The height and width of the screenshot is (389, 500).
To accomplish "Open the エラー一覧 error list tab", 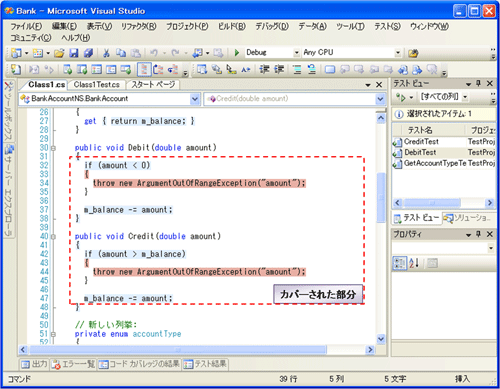I will click(x=74, y=364).
